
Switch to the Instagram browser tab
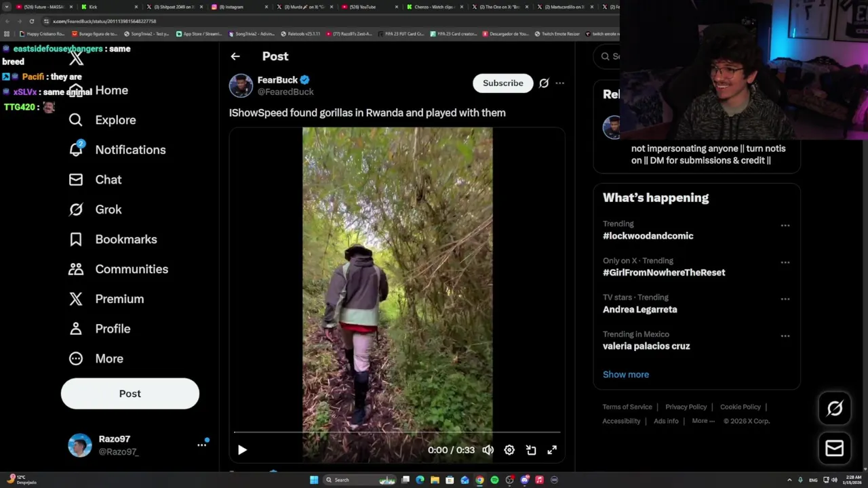pos(239,7)
